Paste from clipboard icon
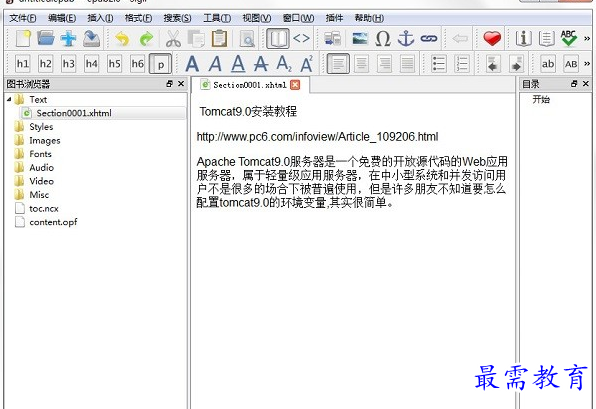Screen dimensions: 596x409 219,39
